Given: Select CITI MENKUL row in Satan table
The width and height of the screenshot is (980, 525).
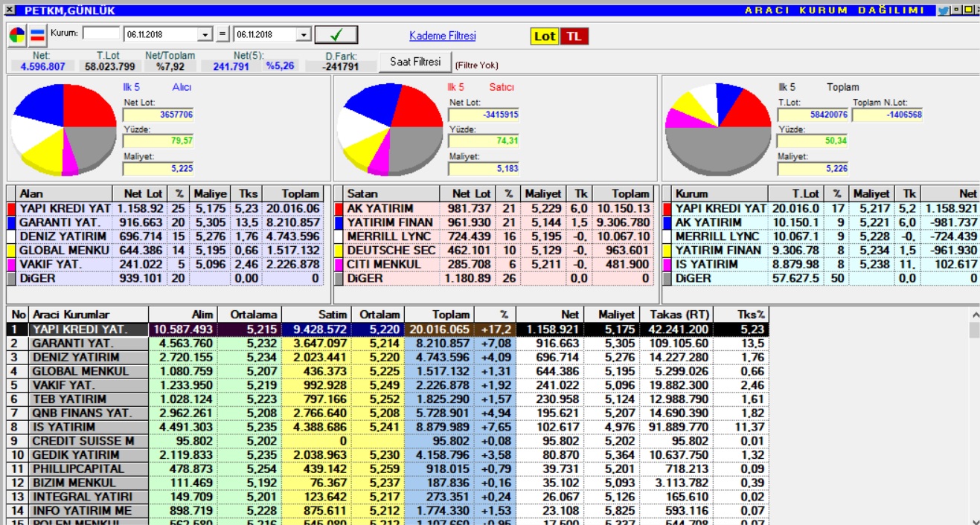Looking at the screenshot, I should (x=495, y=264).
